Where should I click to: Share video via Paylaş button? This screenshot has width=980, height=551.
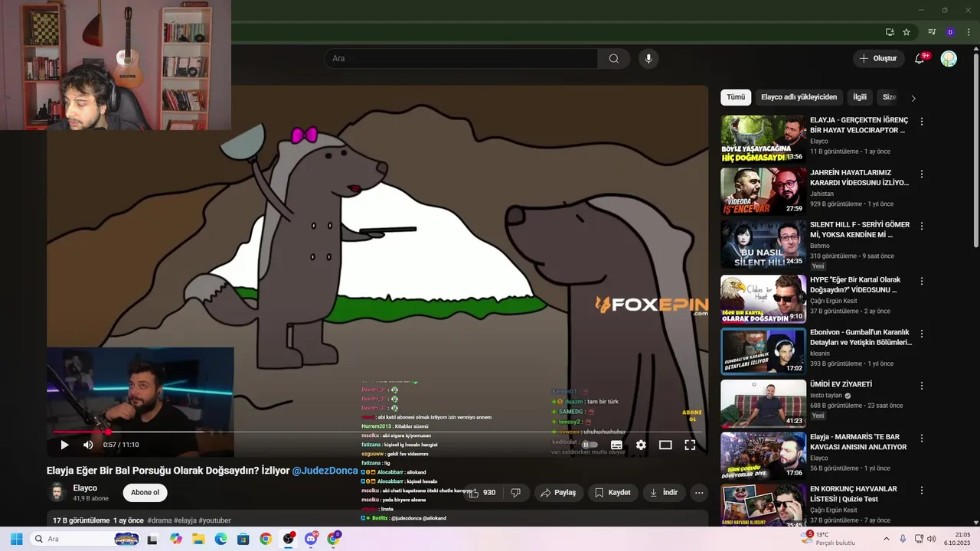(559, 493)
